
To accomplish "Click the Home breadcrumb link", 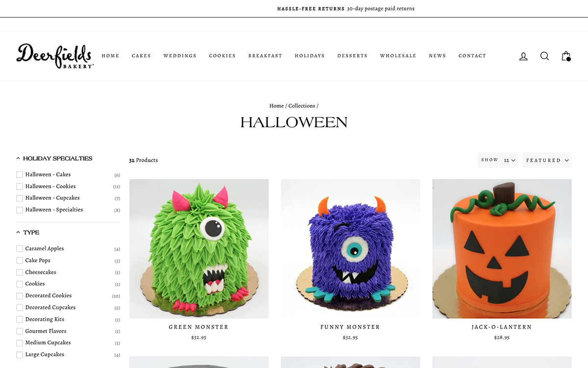I will [x=276, y=106].
